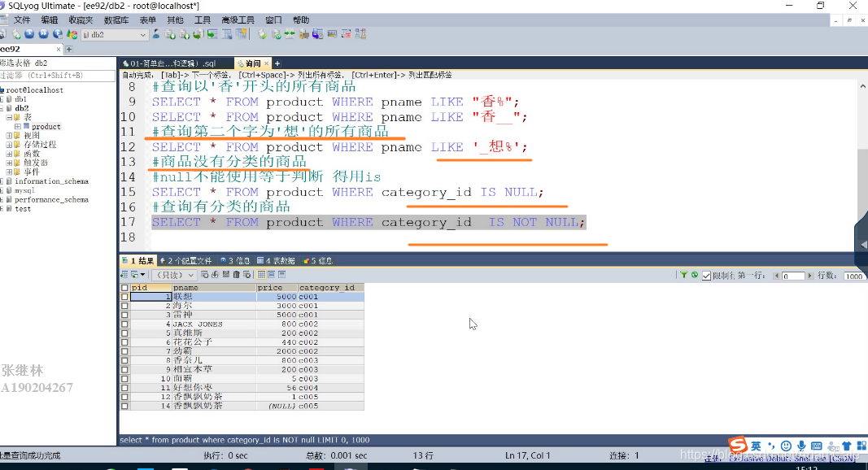Viewport: 868px width, 470px height.
Task: Switch to the 4 表数据 tab
Action: [276, 261]
